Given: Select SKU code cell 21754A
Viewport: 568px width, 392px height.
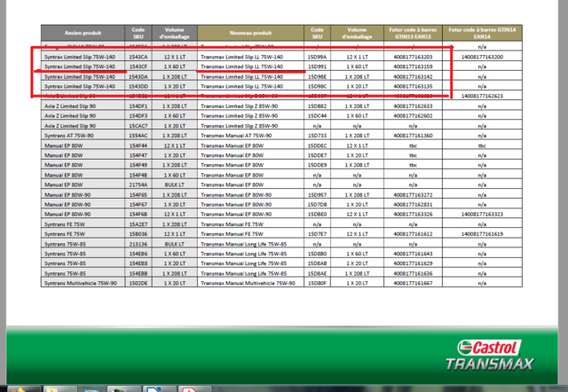Looking at the screenshot, I should 138,184.
